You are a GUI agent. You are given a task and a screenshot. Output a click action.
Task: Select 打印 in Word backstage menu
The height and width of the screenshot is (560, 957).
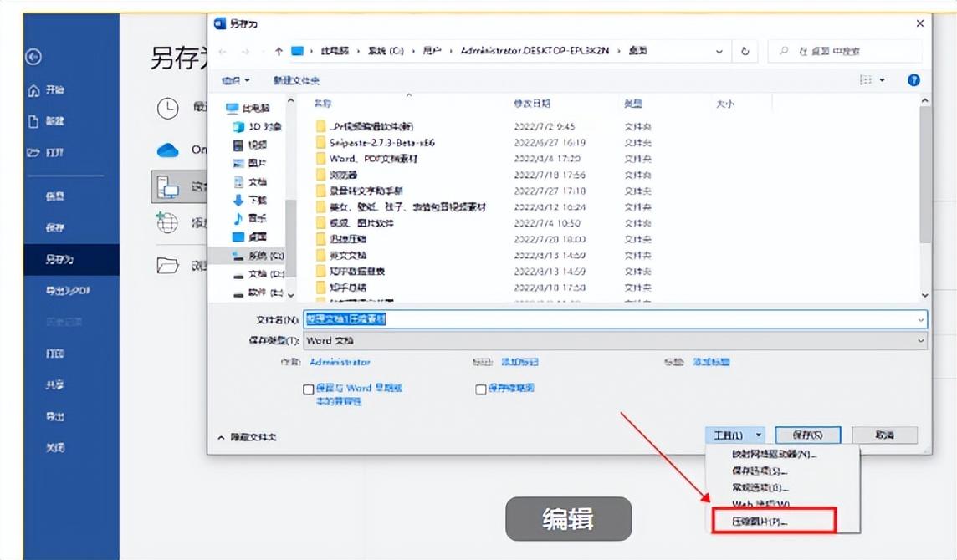(55, 354)
